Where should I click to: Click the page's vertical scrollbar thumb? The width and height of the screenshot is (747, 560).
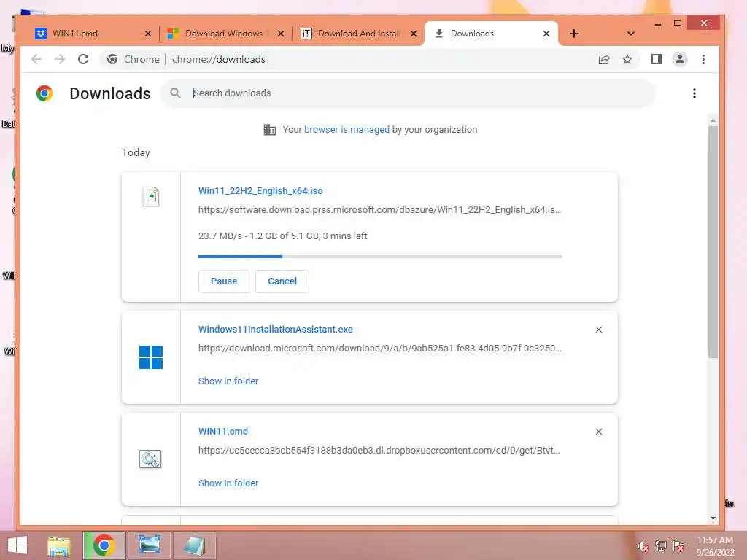(x=713, y=242)
